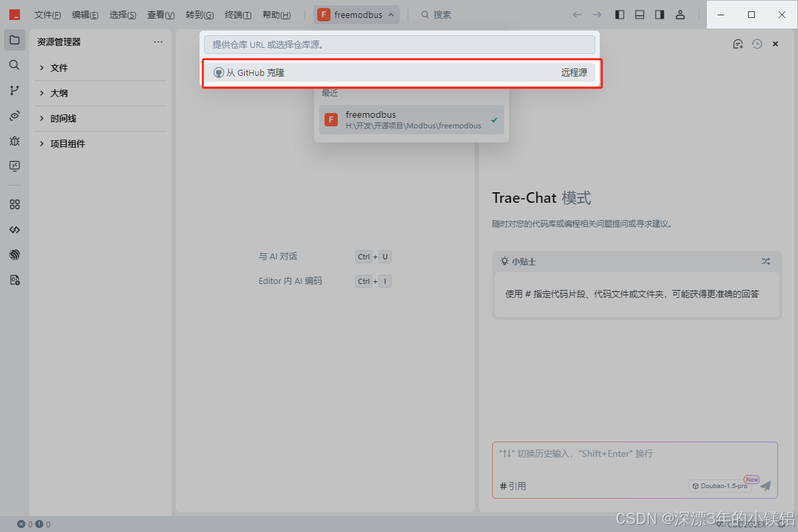Open the 选择(S) menu
Viewport: 798px width, 532px height.
(123, 15)
